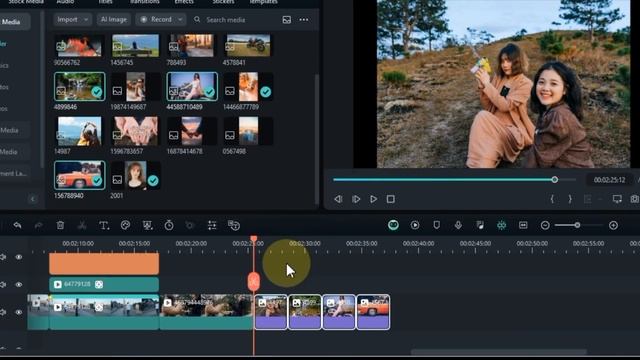Click the media view filter icon
Screen dimensions: 640x360
click(x=287, y=20)
